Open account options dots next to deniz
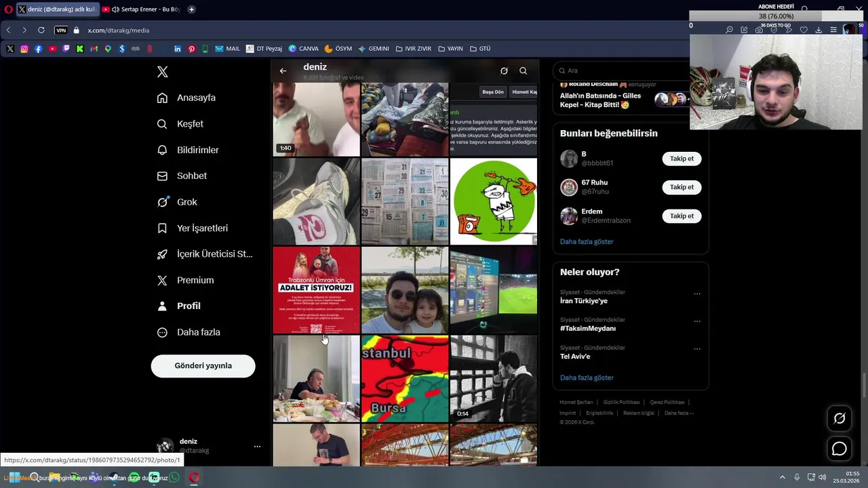Viewport: 868px width, 488px height. tap(257, 447)
